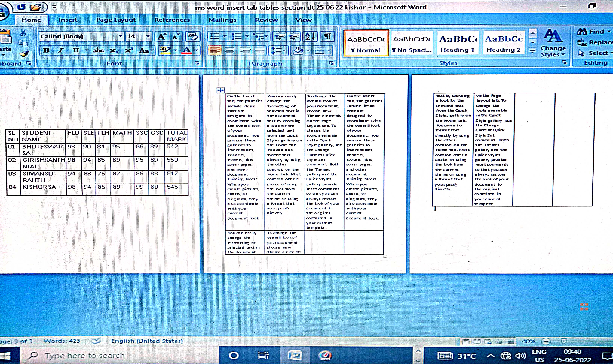Viewport: 613px width, 364px height.
Task: Click the Sort A-Z icon
Action: pos(310,37)
